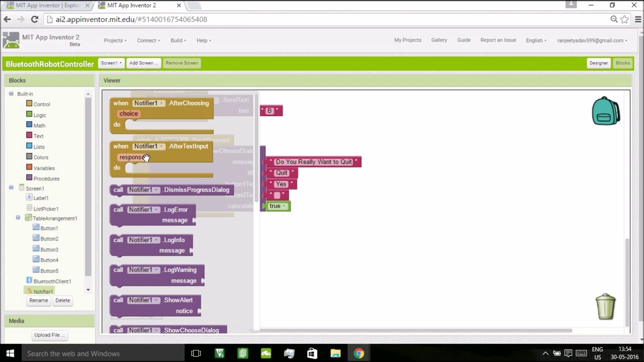
Task: Open Notifier1 dropdown in AfterTextInput block
Action: tap(148, 146)
